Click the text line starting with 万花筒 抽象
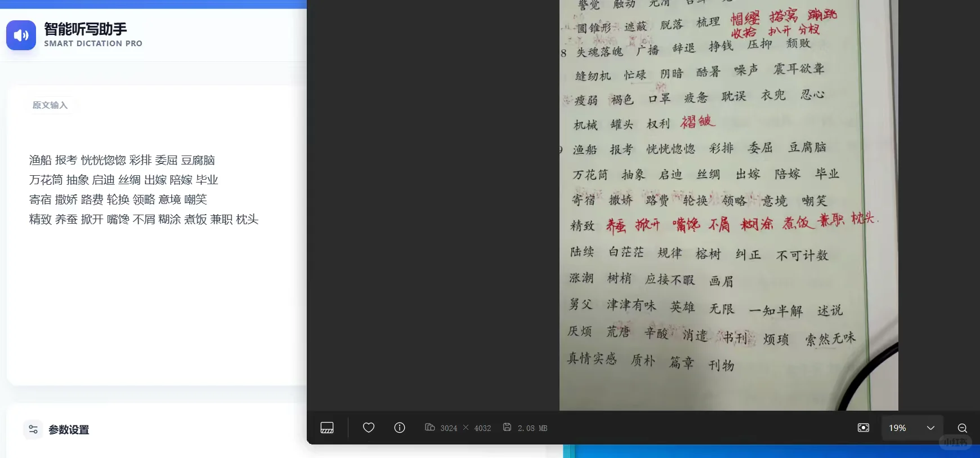Screen dimensions: 980x458 pos(124,180)
